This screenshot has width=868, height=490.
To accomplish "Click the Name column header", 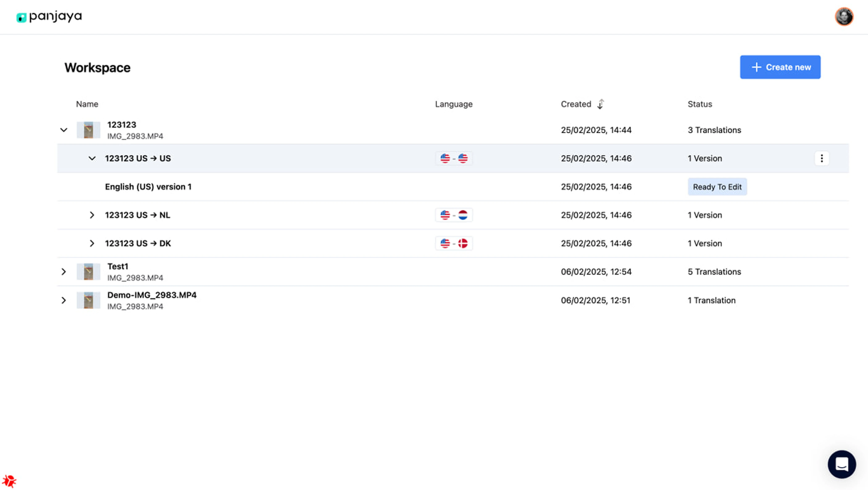I will [87, 104].
